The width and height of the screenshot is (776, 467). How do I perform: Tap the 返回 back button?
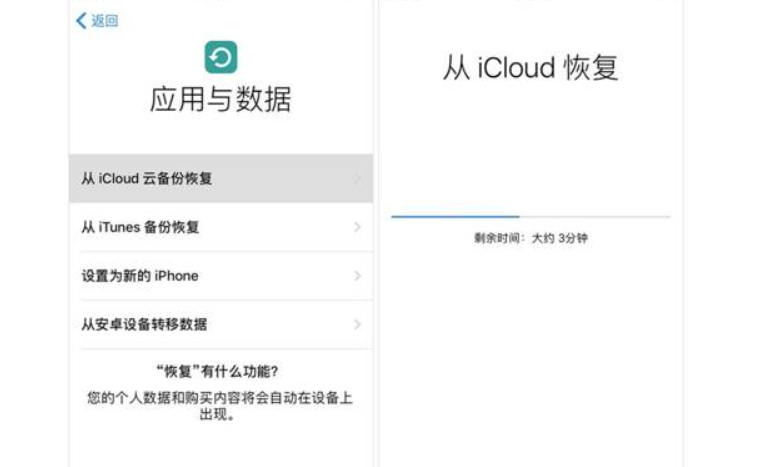(97, 21)
